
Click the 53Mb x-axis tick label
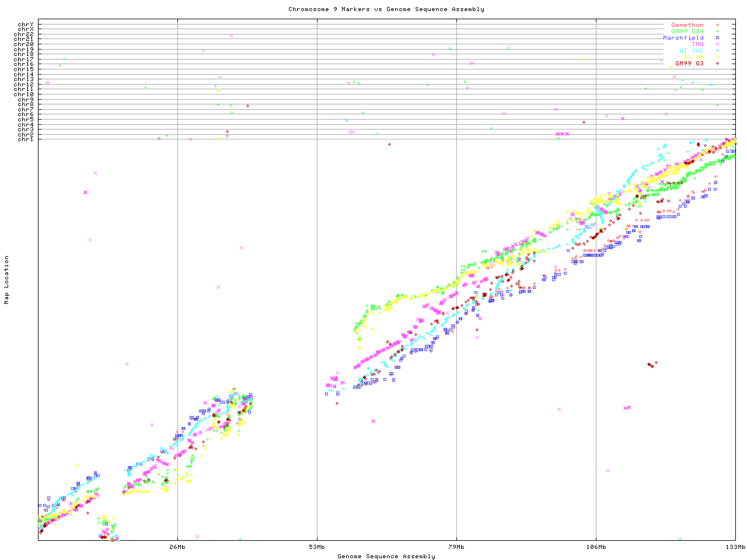317,547
